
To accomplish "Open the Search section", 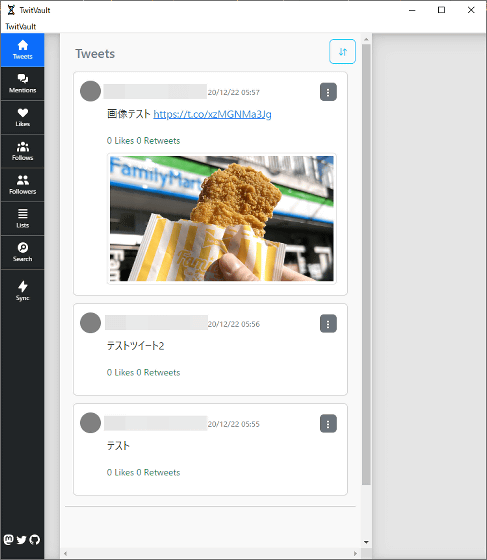I will point(22,252).
